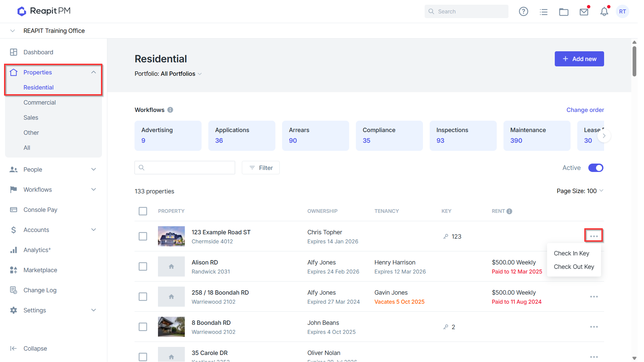This screenshot has width=644, height=362.
Task: Expand the REAPIT Training Office selector
Action: (12, 31)
